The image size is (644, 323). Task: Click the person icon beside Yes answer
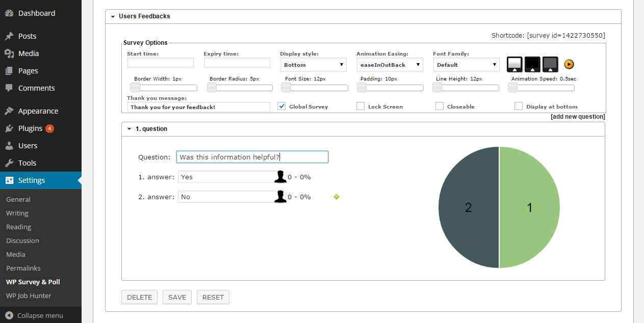pos(280,177)
